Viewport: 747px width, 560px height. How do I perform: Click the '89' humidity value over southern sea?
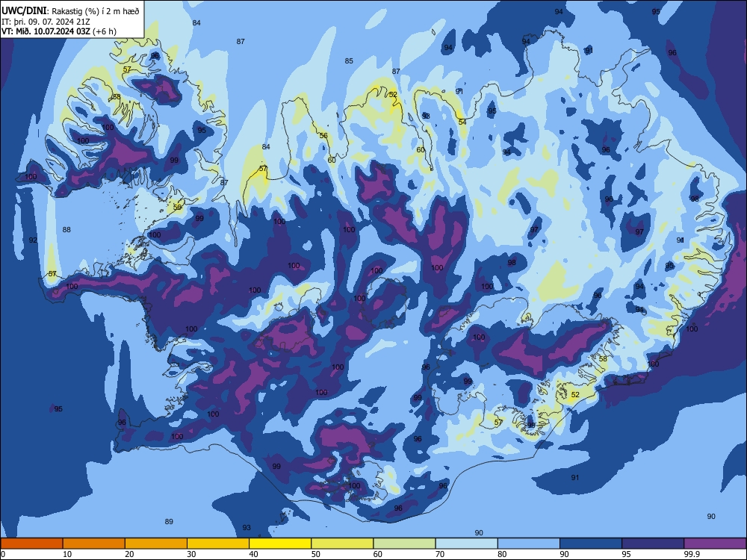[169, 521]
